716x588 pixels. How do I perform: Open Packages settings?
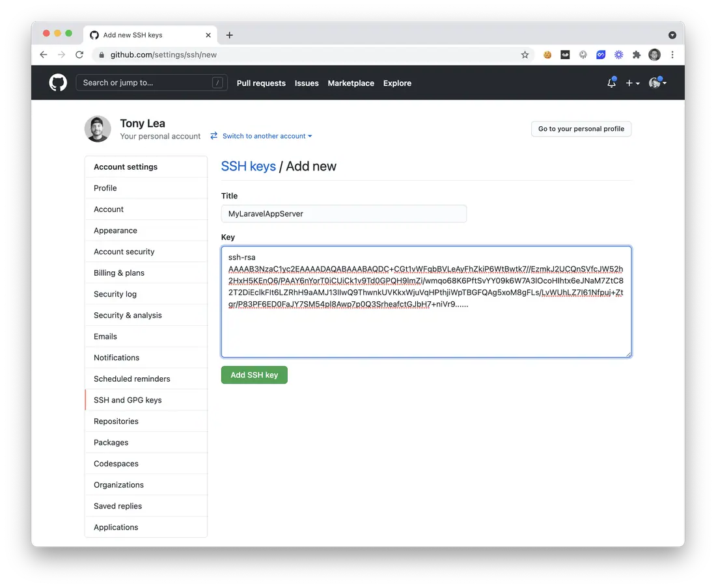pyautogui.click(x=146, y=442)
